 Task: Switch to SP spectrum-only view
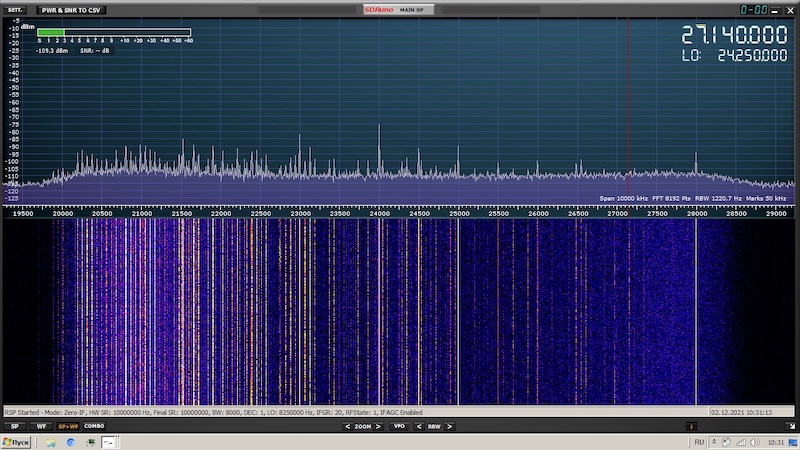click(x=15, y=426)
